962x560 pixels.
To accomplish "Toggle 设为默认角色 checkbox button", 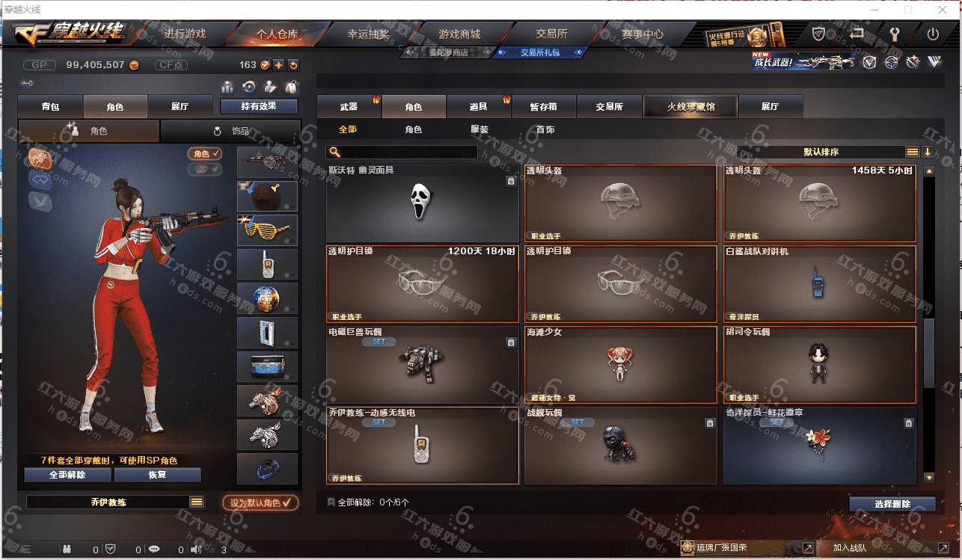I will (x=260, y=503).
